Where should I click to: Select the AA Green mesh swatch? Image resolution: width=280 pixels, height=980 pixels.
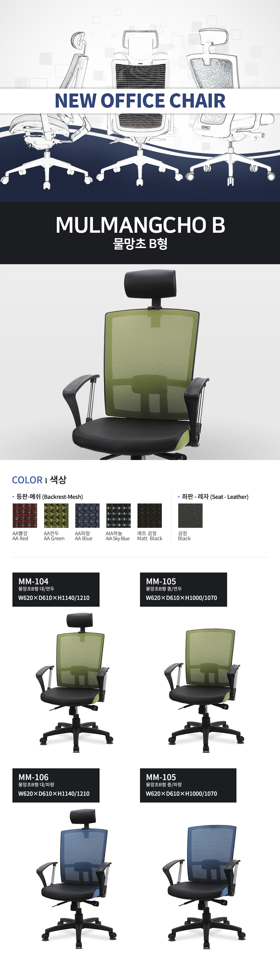[x=56, y=516]
